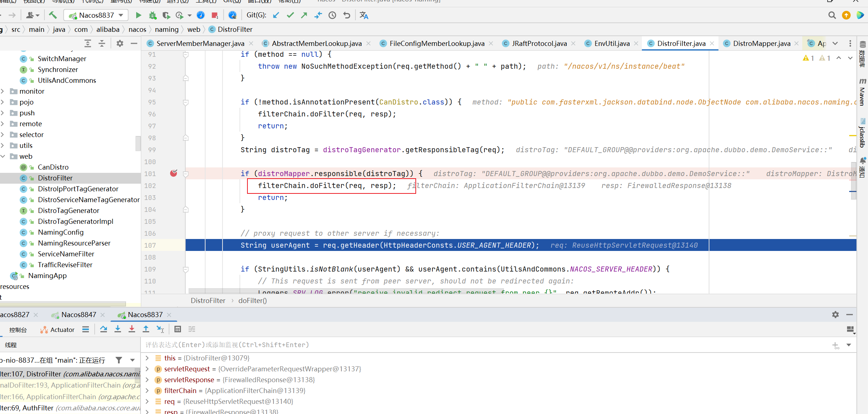
Task: Toggle the breakpoint on line 101
Action: (173, 173)
